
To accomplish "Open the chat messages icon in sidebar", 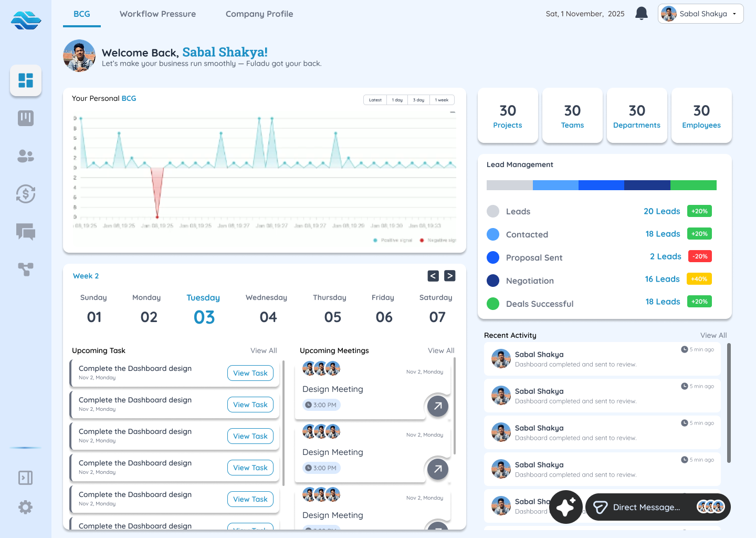I will pos(26,232).
